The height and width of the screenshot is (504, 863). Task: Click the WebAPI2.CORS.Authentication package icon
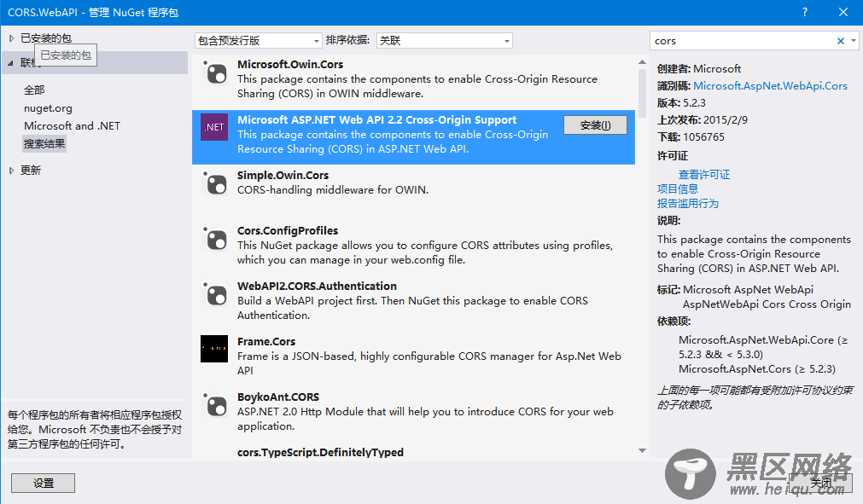[214, 294]
